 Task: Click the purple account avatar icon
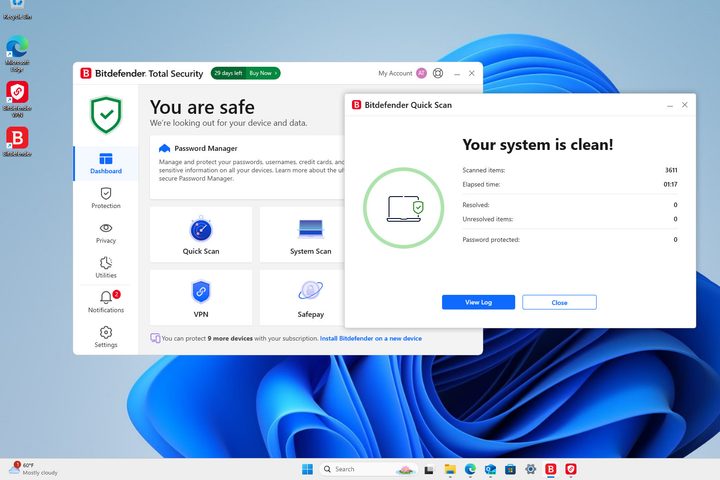pyautogui.click(x=422, y=73)
